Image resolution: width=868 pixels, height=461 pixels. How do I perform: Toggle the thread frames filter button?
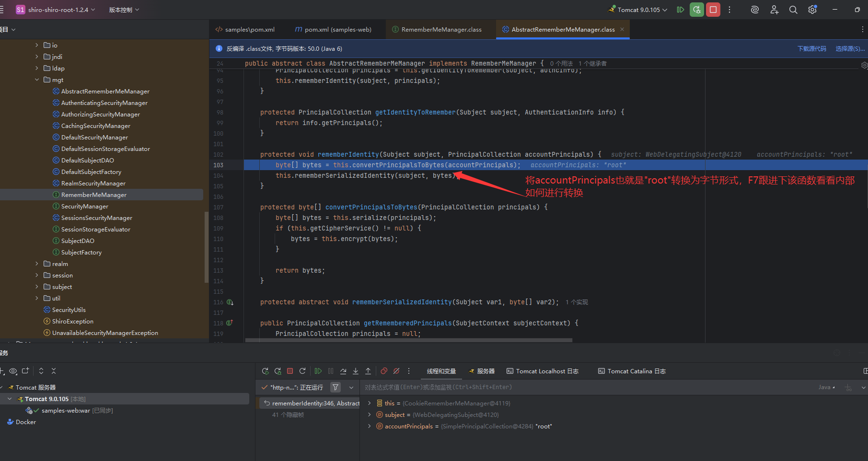pos(336,387)
